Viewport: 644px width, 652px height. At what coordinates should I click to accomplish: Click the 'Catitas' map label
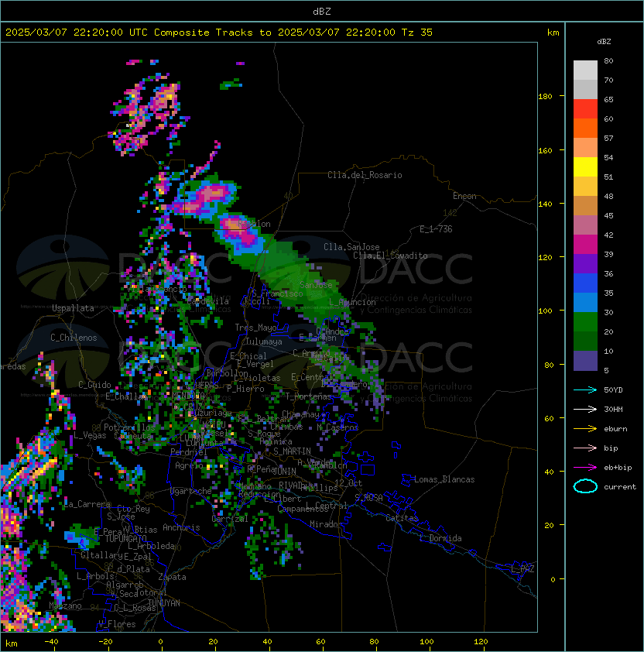402,518
